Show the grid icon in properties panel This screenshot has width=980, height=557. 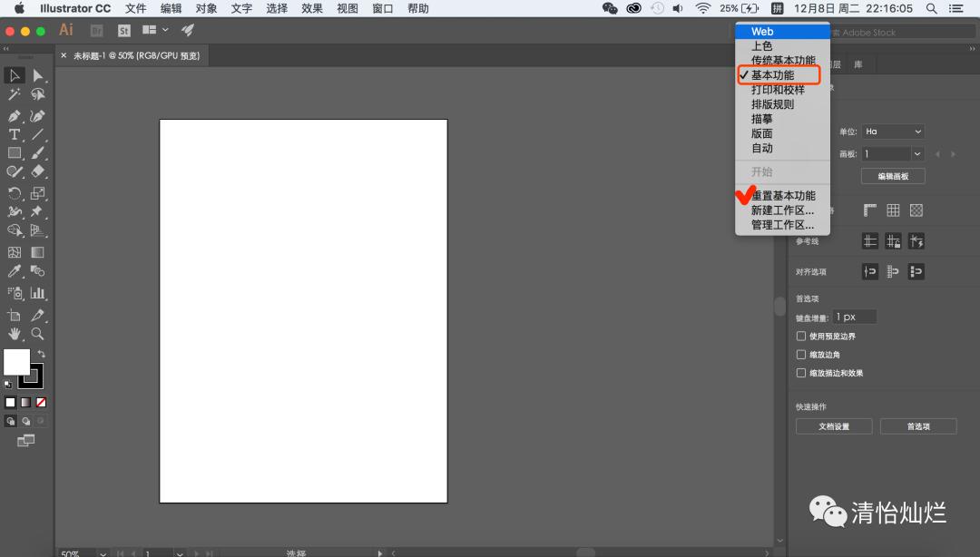893,210
